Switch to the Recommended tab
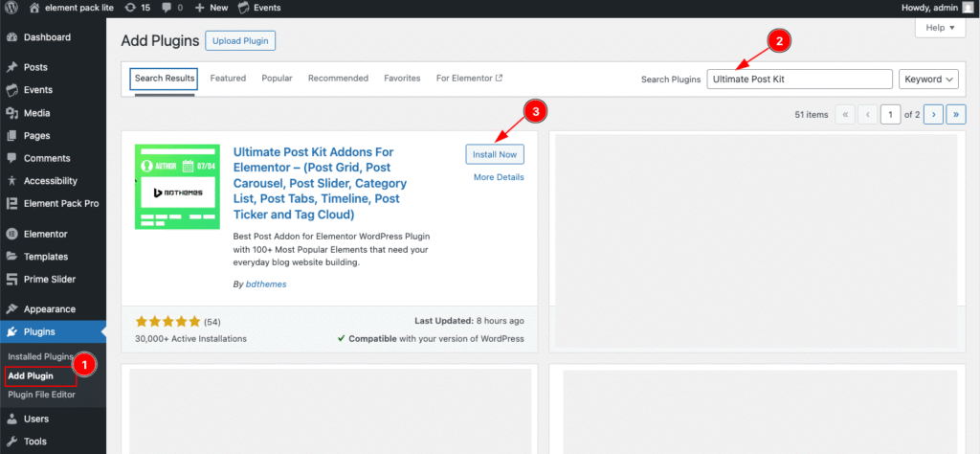The height and width of the screenshot is (454, 980). pyautogui.click(x=338, y=79)
